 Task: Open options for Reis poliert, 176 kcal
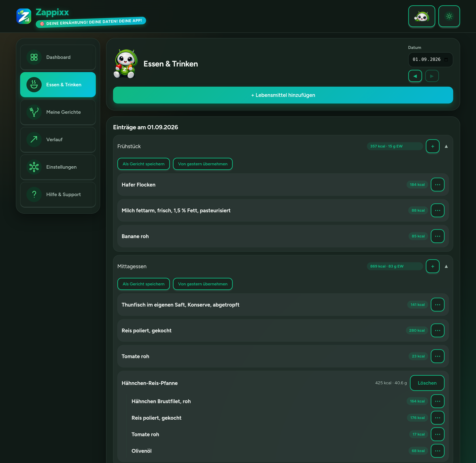438,418
